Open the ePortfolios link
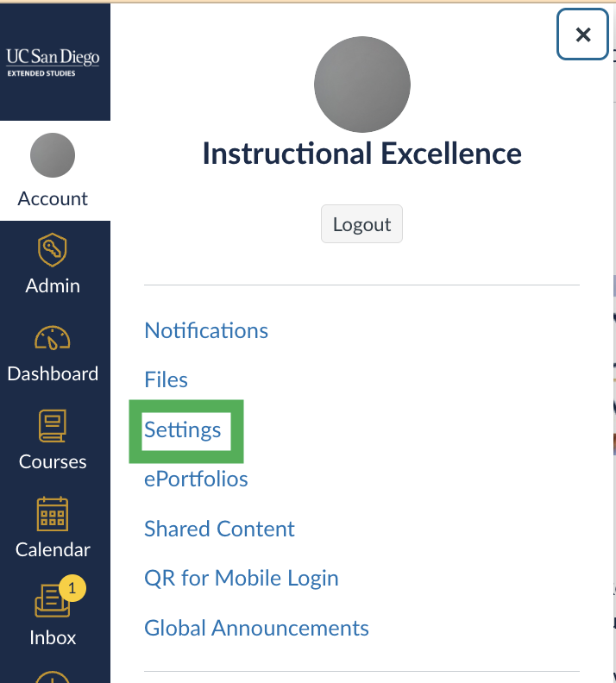This screenshot has width=616, height=683. pos(196,479)
